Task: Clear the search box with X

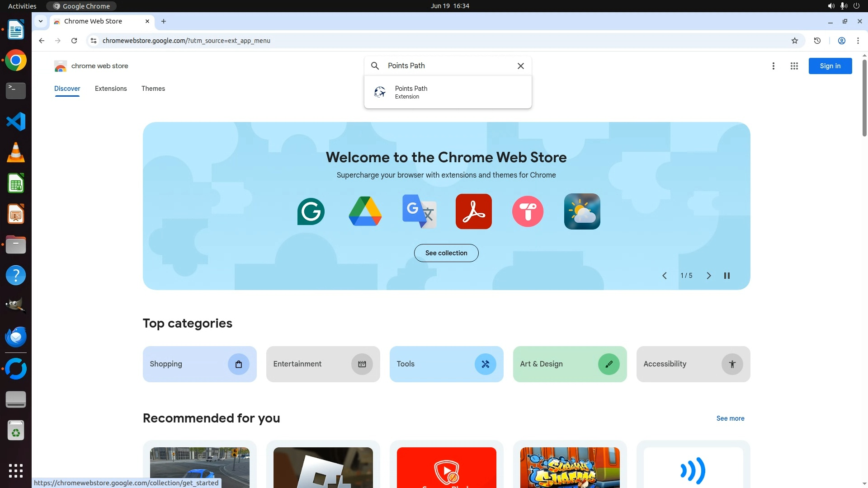Action: (x=521, y=66)
